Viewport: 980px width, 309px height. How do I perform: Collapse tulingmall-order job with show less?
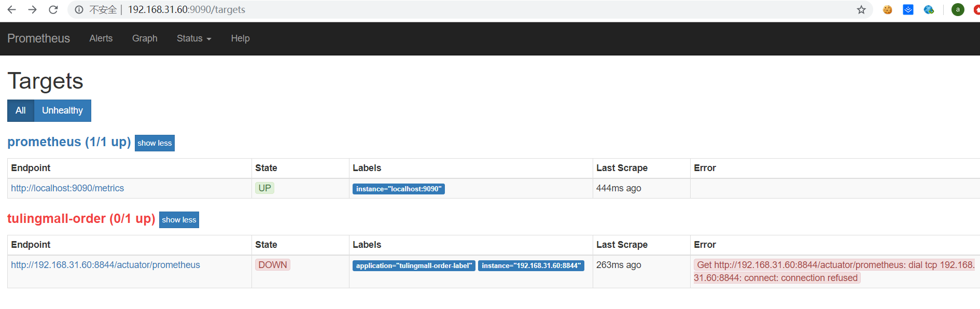(x=179, y=220)
